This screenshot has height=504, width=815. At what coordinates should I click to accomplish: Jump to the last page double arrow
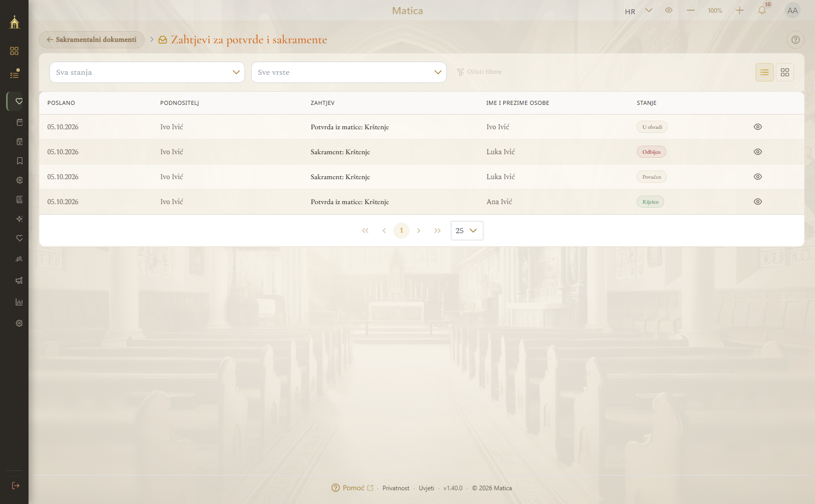tap(438, 231)
